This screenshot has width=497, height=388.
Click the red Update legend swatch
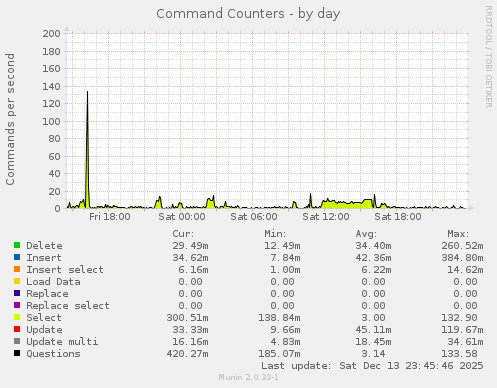click(17, 329)
